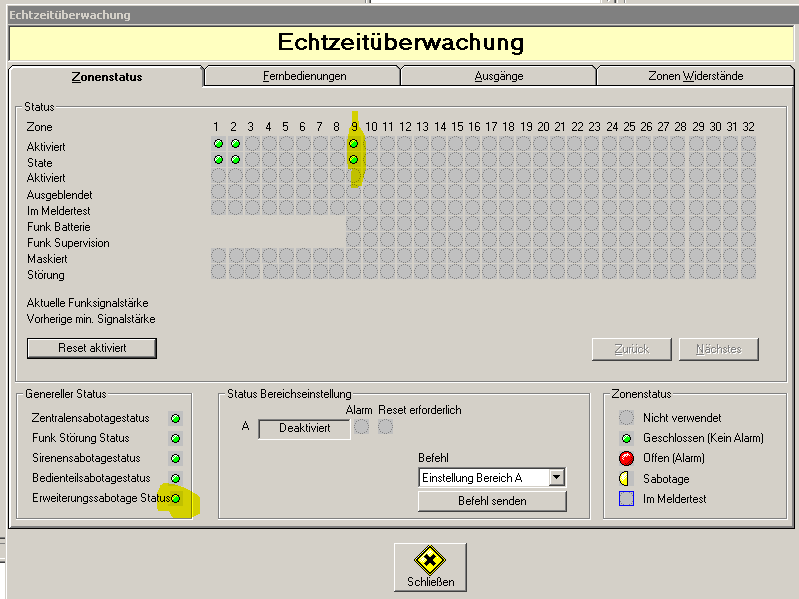The width and height of the screenshot is (799, 599).
Task: Open the Ausgänge tab
Action: [498, 76]
